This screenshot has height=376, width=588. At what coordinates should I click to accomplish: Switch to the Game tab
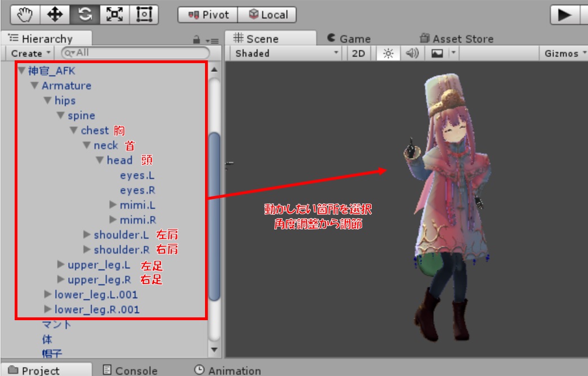(x=348, y=39)
